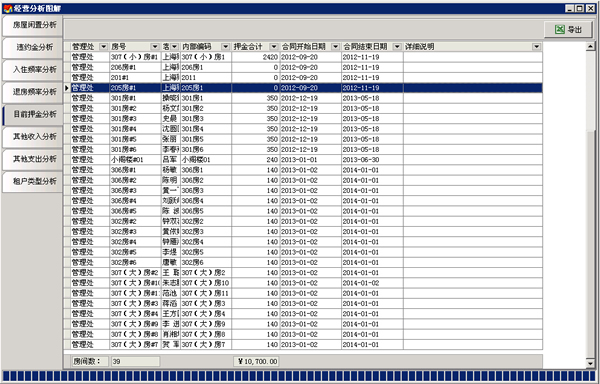The image size is (600, 384).
Task: Open the 租户类型分析 tab
Action: point(33,181)
